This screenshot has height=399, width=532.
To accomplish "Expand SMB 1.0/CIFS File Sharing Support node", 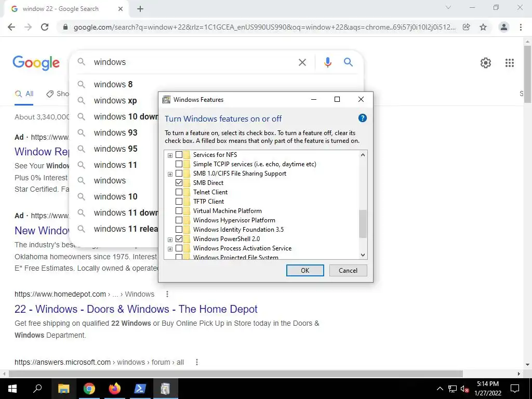I will [170, 174].
